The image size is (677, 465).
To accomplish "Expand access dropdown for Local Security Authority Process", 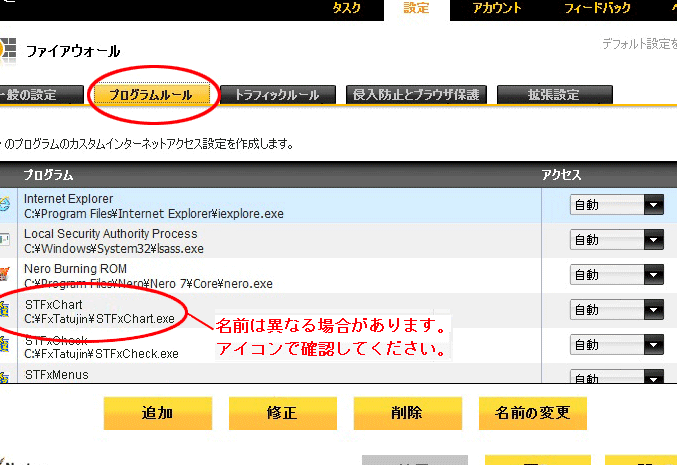I will [x=617, y=240].
